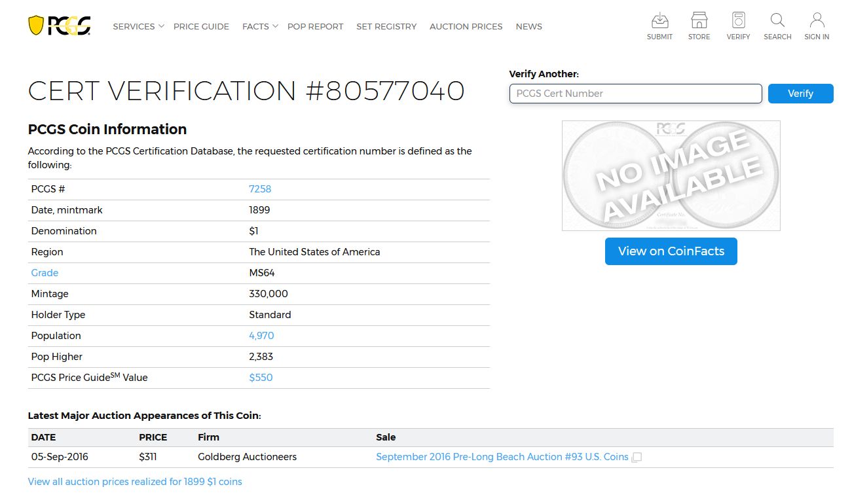Open Auction Prices in navigation bar
The width and height of the screenshot is (852, 504).
pos(466,27)
